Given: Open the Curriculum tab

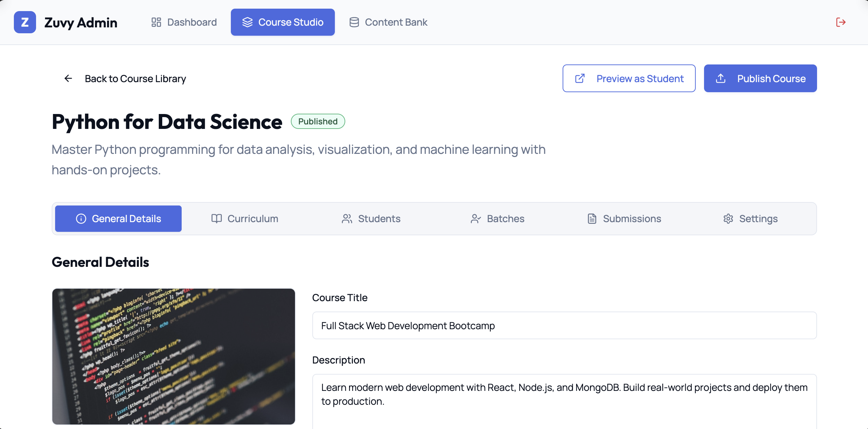Looking at the screenshot, I should pyautogui.click(x=245, y=219).
